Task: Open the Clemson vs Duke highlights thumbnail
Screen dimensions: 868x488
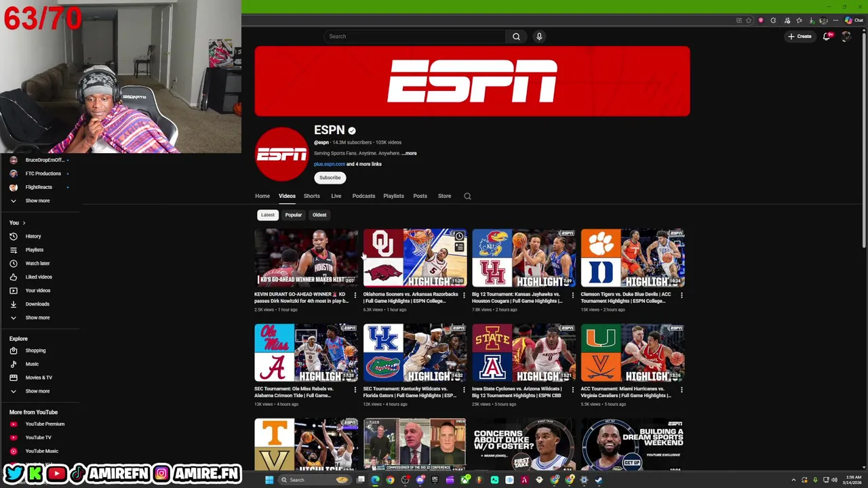Action: point(633,258)
